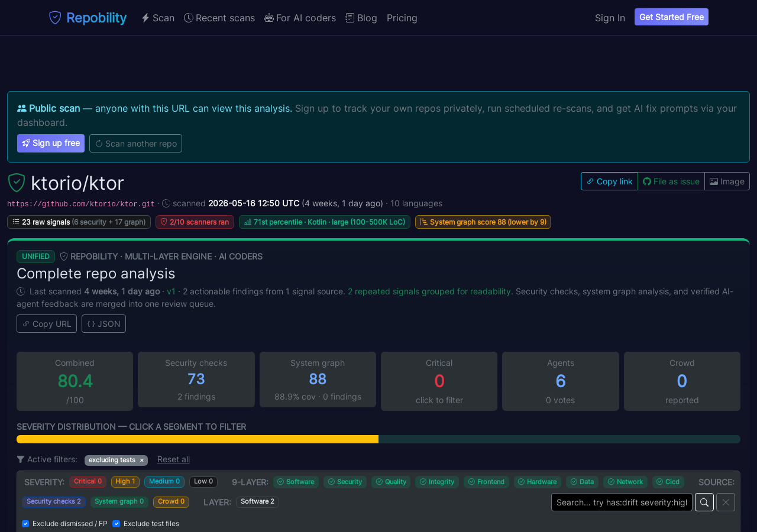757x532 pixels.
Task: Toggle the Hardware layer chip
Action: (x=538, y=482)
